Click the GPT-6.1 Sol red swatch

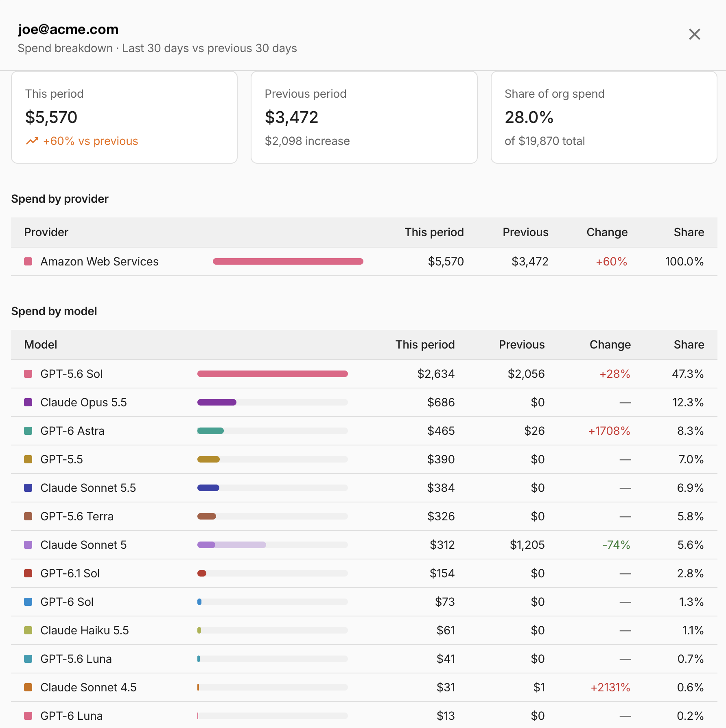(28, 573)
